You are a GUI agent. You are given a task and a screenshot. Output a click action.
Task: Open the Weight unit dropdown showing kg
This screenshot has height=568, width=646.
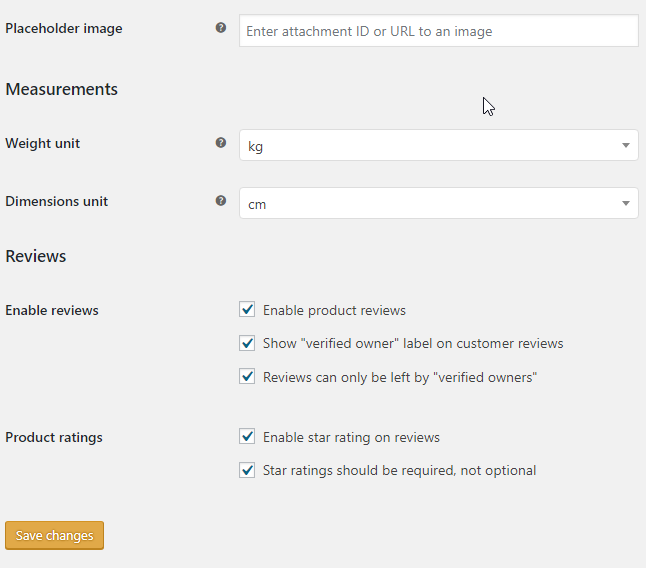click(439, 145)
